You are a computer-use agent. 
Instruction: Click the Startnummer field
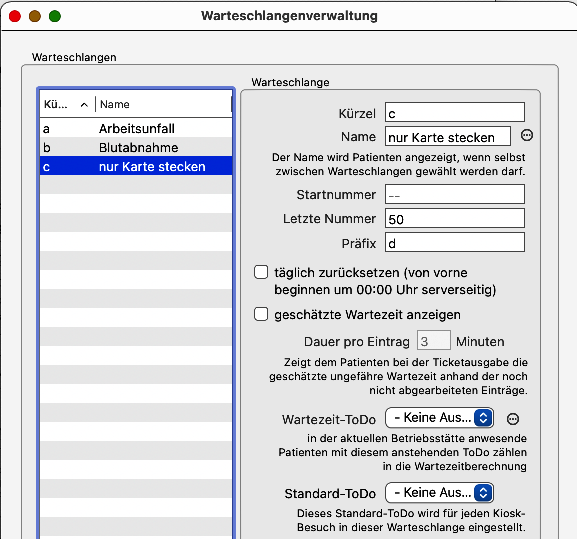coord(454,194)
